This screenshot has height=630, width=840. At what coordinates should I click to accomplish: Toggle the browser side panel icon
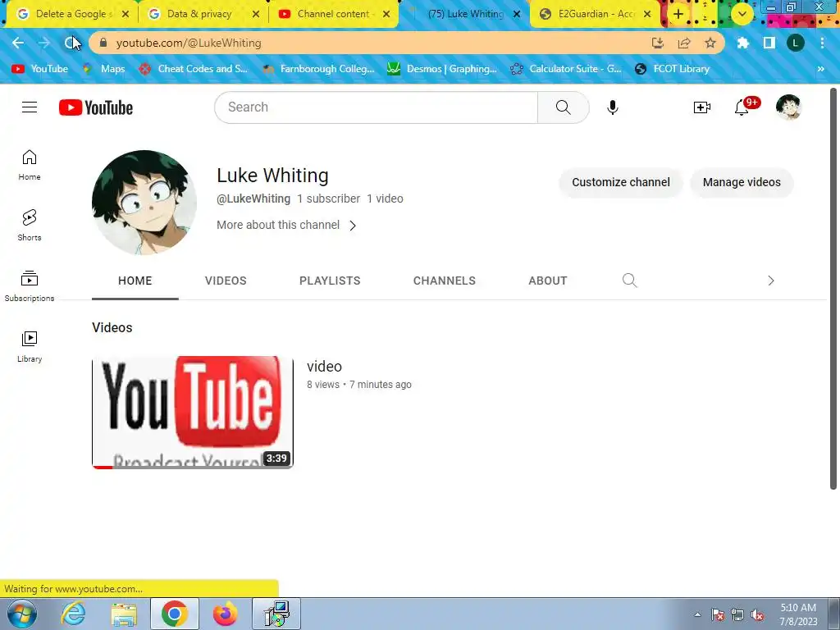point(769,43)
